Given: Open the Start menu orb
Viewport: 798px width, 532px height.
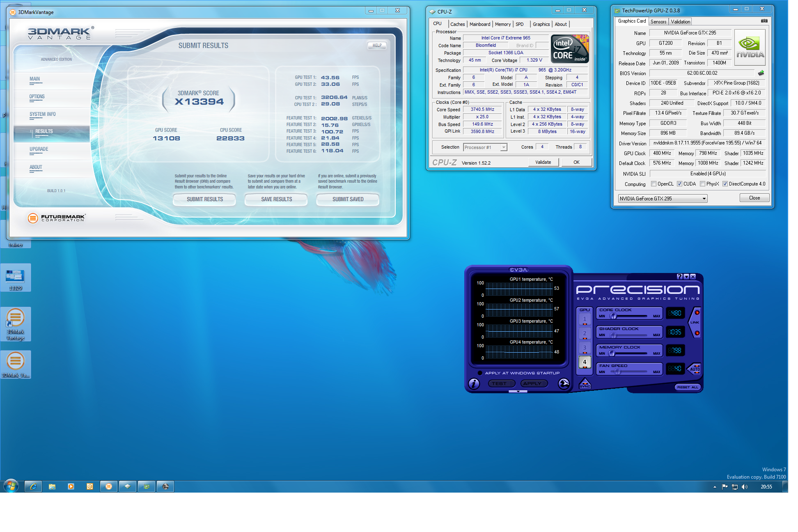Looking at the screenshot, I should pos(11,486).
